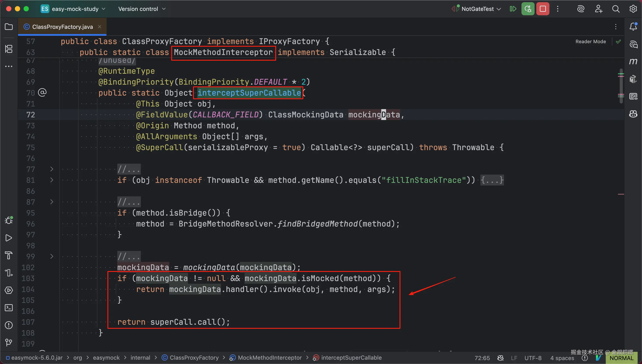Change the UTF-8 file encoding
The height and width of the screenshot is (364, 642).
point(533,358)
